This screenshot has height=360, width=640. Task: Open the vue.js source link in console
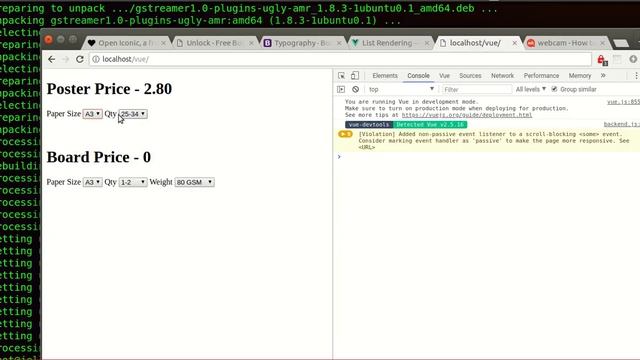click(x=623, y=102)
